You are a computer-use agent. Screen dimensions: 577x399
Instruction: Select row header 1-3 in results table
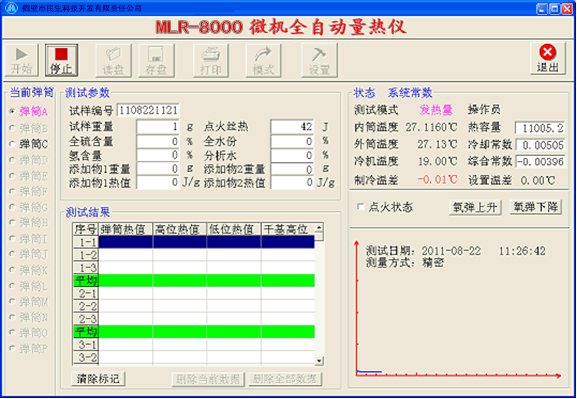click(x=86, y=268)
